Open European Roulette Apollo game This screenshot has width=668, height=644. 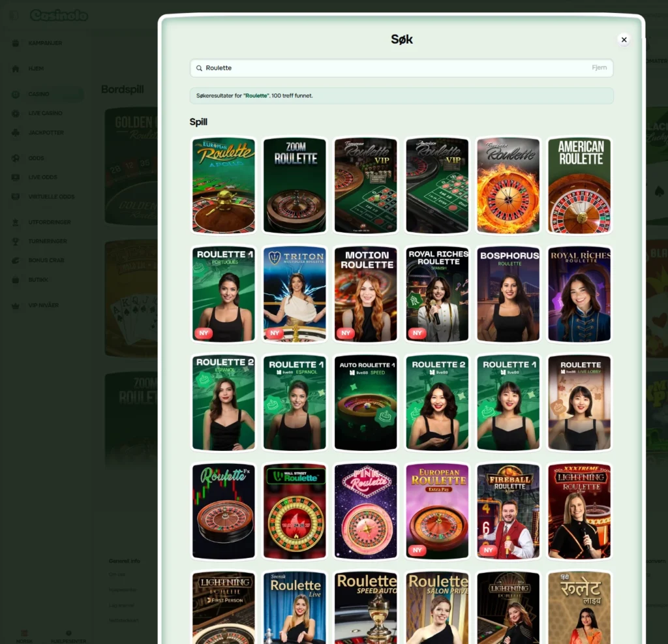(x=224, y=185)
